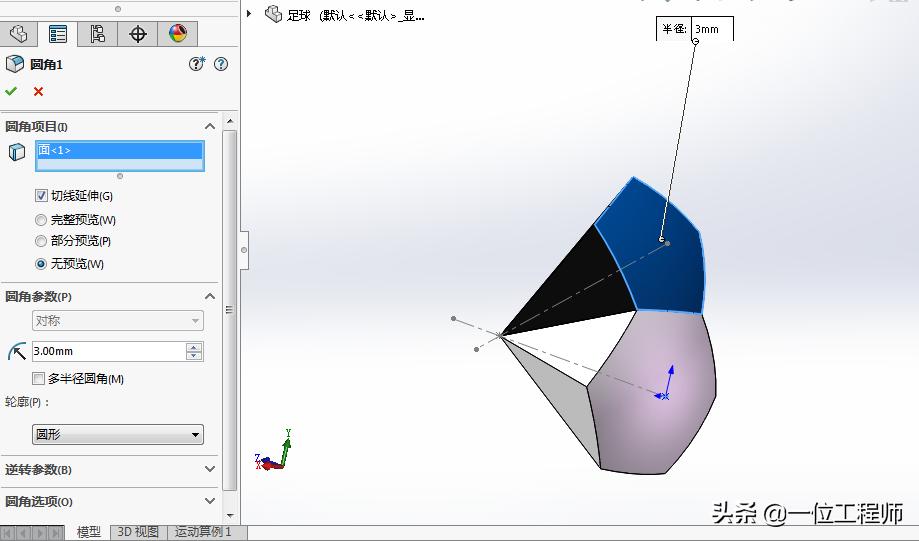
Task: Select the 部分预览 radio button
Action: pyautogui.click(x=41, y=241)
